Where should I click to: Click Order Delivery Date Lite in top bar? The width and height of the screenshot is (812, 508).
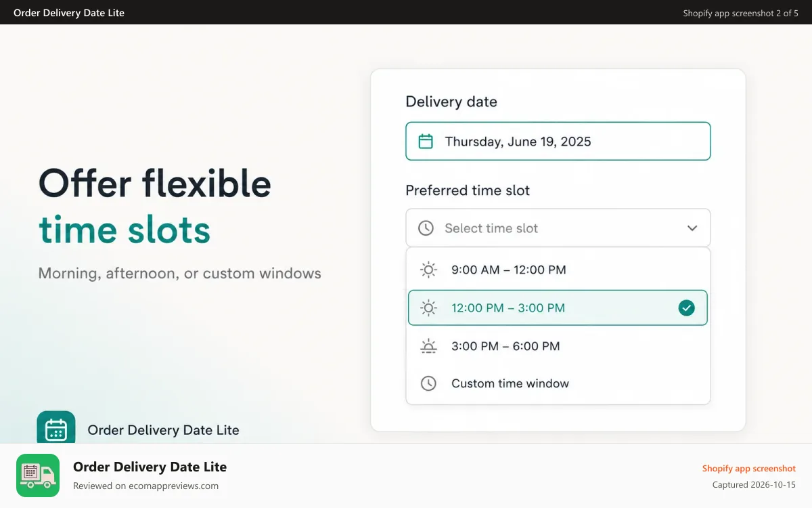point(69,13)
